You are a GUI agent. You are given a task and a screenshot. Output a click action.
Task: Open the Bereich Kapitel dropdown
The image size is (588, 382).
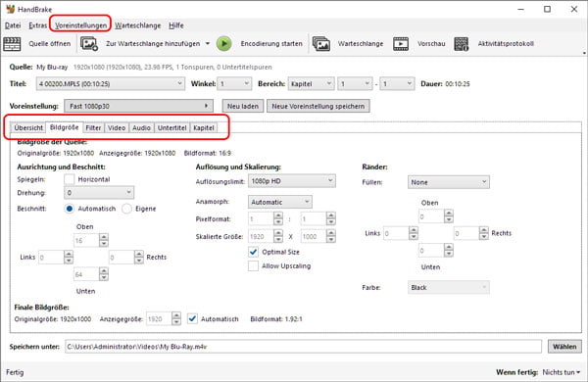pos(311,83)
